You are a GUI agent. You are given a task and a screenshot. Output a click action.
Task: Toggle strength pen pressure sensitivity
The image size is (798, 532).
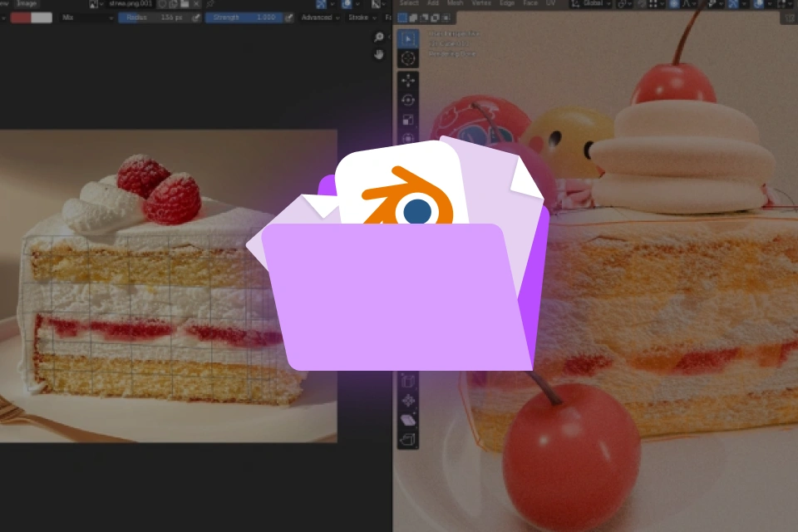pos(288,17)
